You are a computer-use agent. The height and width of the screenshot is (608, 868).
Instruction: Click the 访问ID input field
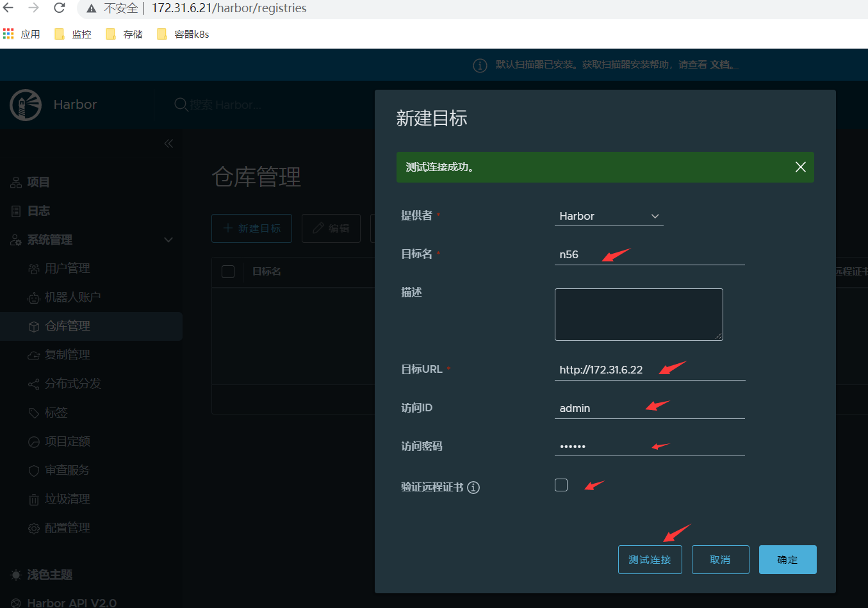[x=650, y=409]
